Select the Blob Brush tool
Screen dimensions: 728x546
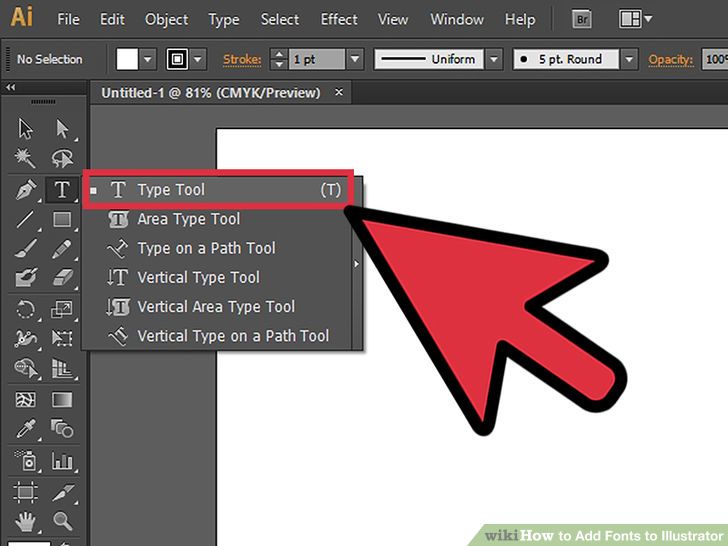(x=26, y=277)
